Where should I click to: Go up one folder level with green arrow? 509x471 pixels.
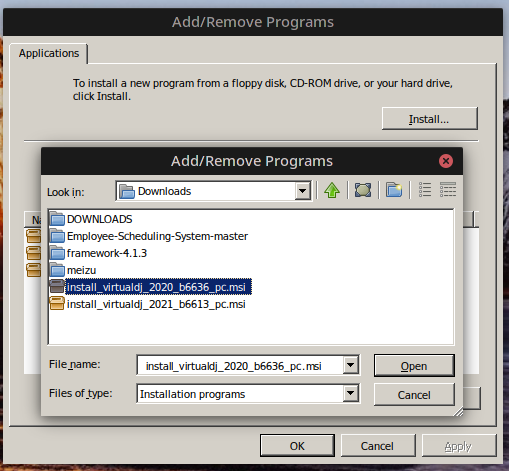[x=332, y=191]
